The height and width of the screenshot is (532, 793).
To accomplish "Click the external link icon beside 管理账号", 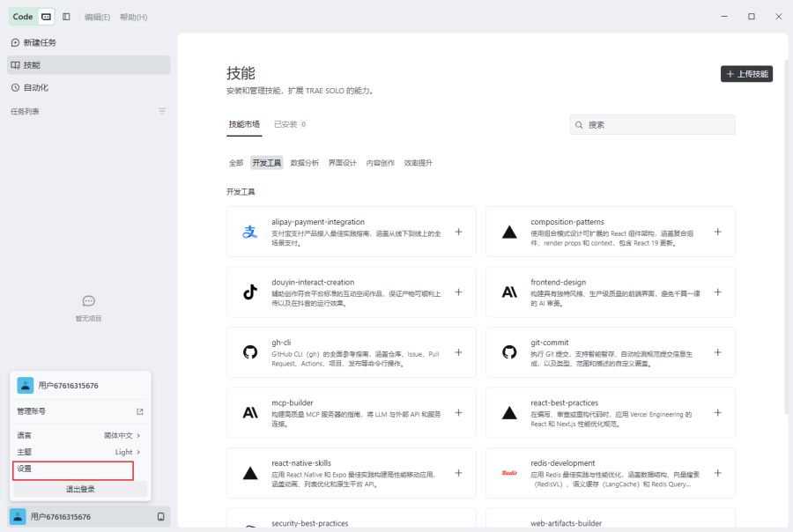I will click(x=140, y=411).
